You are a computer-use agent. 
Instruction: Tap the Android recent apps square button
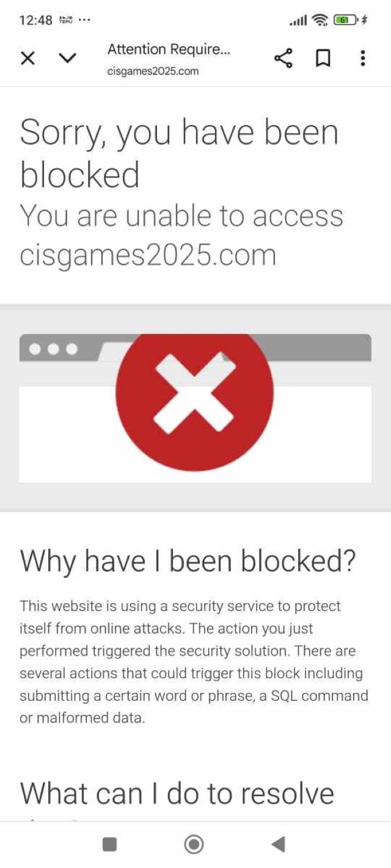(109, 844)
